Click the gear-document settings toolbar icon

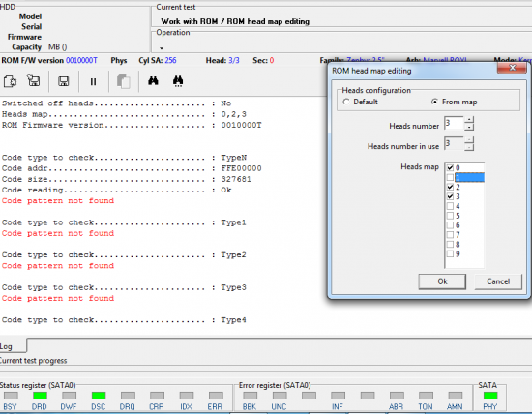coord(10,81)
